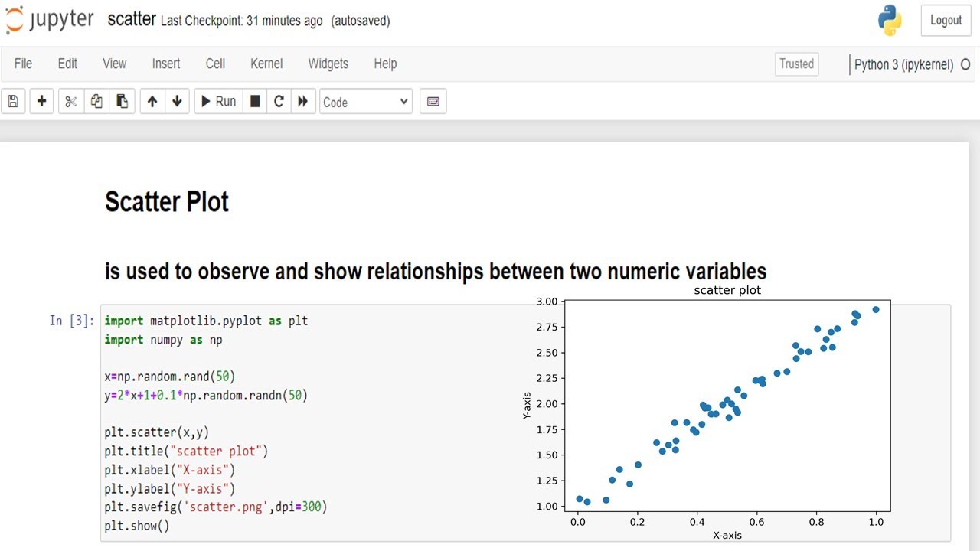Copy selected cells icon
The width and height of the screenshot is (980, 551).
coord(96,101)
